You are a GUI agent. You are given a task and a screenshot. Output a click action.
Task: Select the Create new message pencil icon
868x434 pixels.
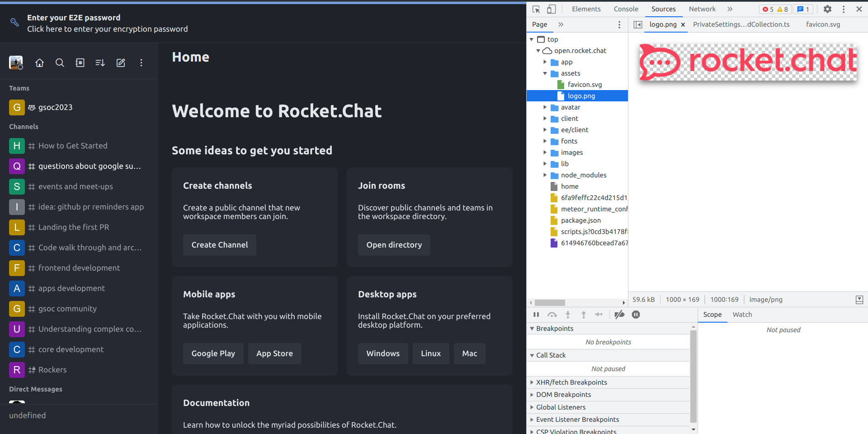[x=120, y=63]
